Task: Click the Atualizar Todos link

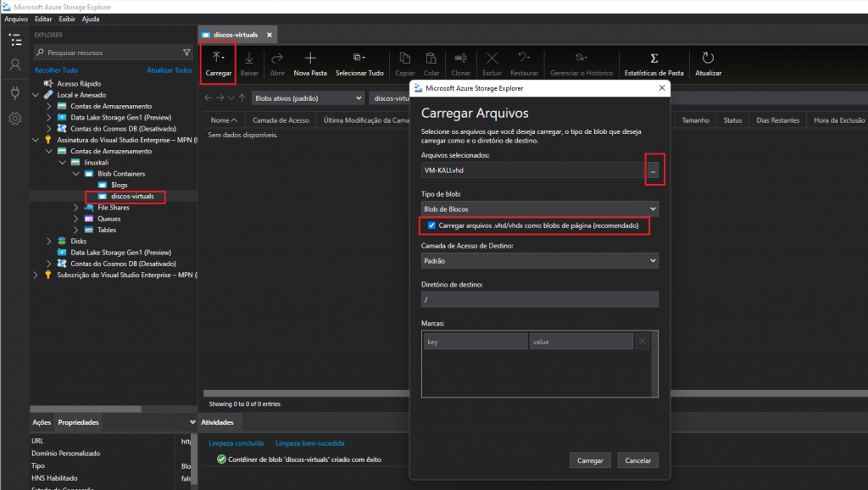Action: pos(170,70)
